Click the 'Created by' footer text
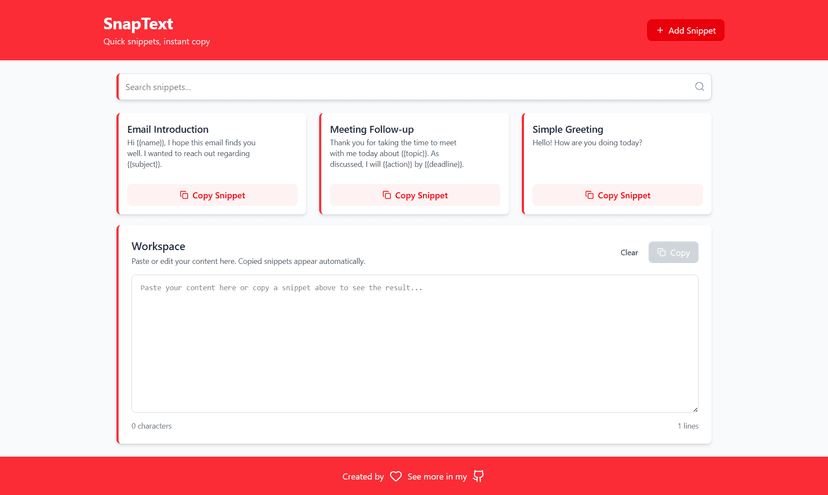 [363, 477]
